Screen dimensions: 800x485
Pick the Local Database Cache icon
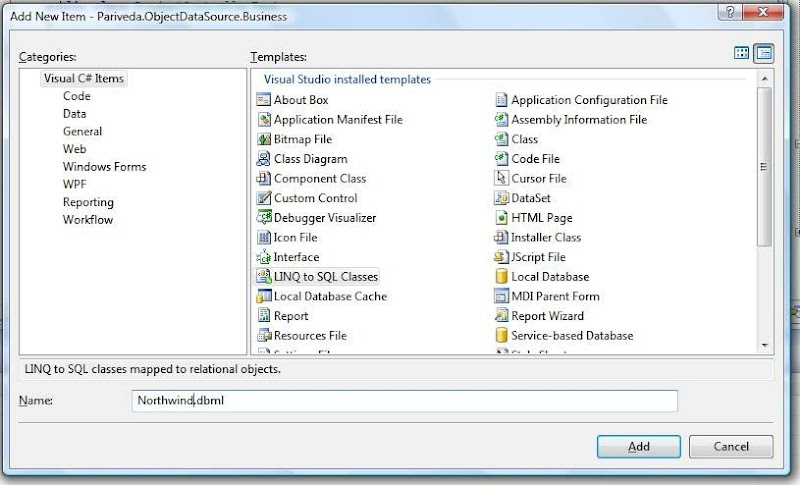click(x=263, y=296)
